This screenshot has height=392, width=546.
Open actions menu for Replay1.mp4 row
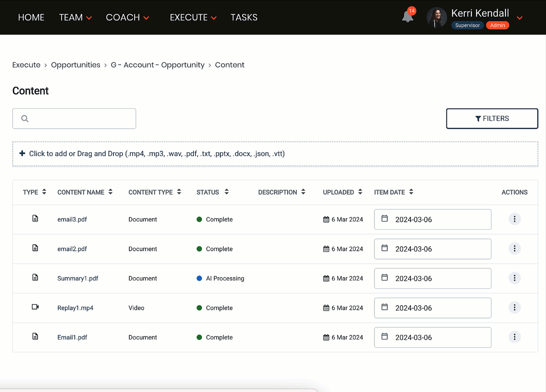pos(514,307)
